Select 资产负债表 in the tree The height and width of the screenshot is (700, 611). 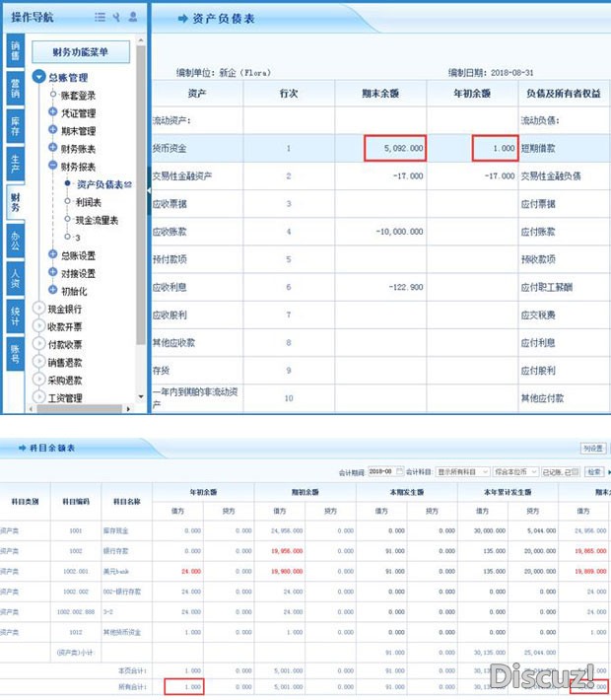100,184
